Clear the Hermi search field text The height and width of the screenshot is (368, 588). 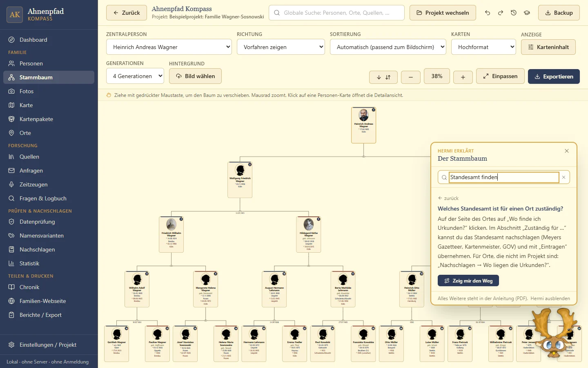[563, 177]
